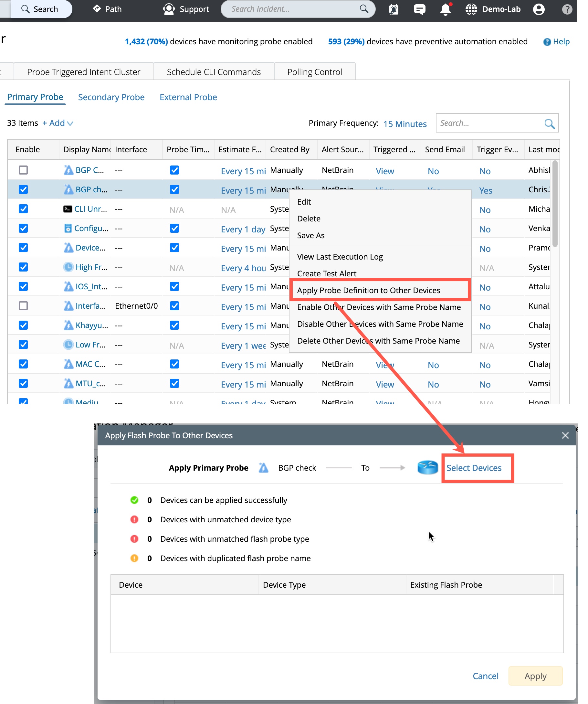Click the magnifier icon in probe search box
Screen dimensions: 588x704
pos(549,124)
